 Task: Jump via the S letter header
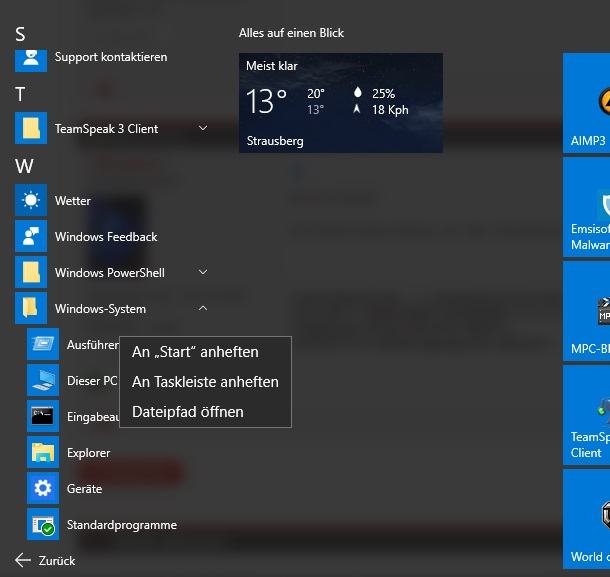(x=20, y=34)
